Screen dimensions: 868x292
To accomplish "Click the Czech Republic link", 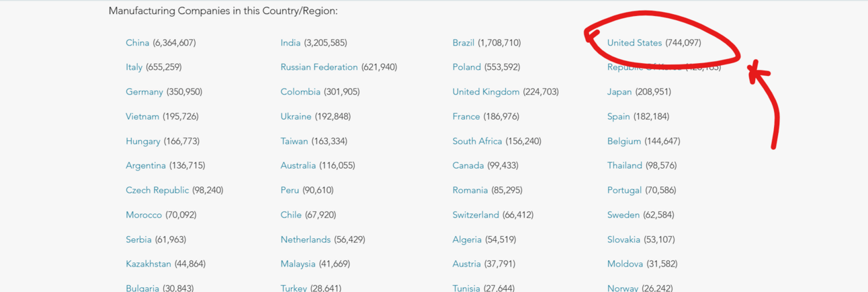I will click(157, 190).
